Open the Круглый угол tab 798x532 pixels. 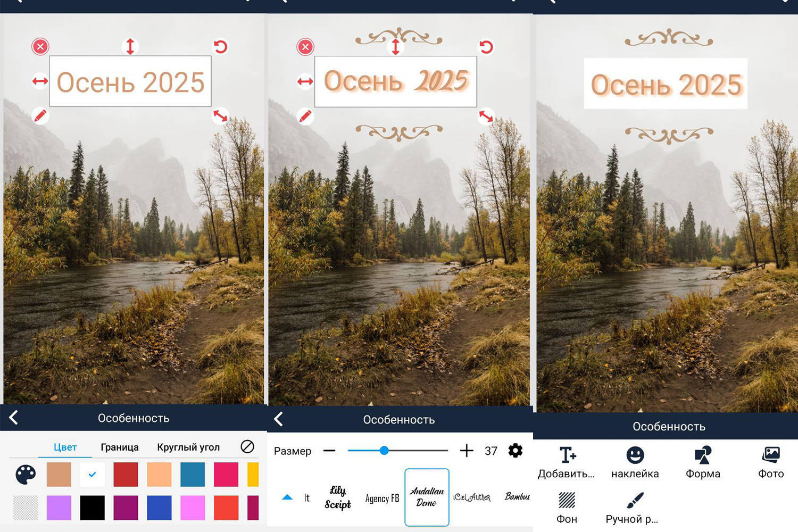(x=188, y=447)
